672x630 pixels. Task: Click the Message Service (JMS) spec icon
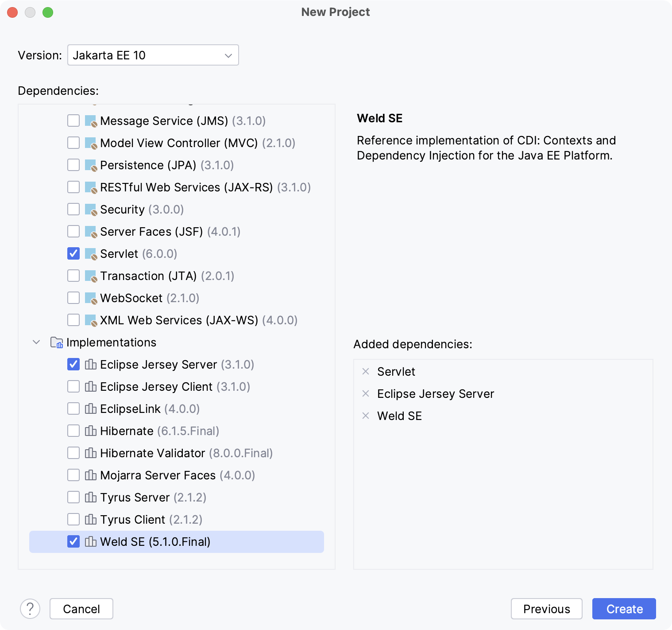tap(91, 121)
